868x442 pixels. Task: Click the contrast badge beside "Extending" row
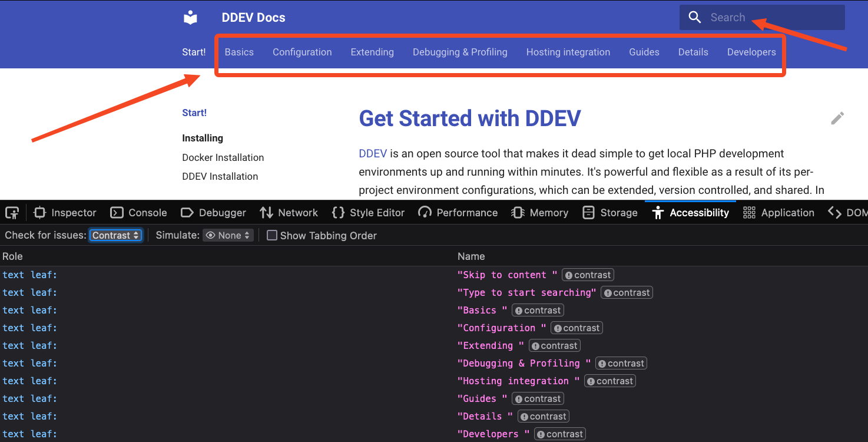coord(555,346)
